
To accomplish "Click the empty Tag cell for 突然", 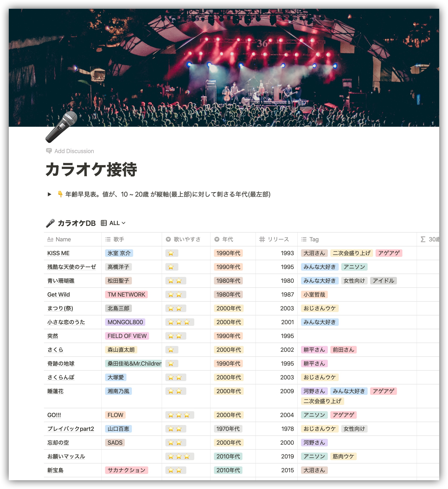I will (357, 336).
